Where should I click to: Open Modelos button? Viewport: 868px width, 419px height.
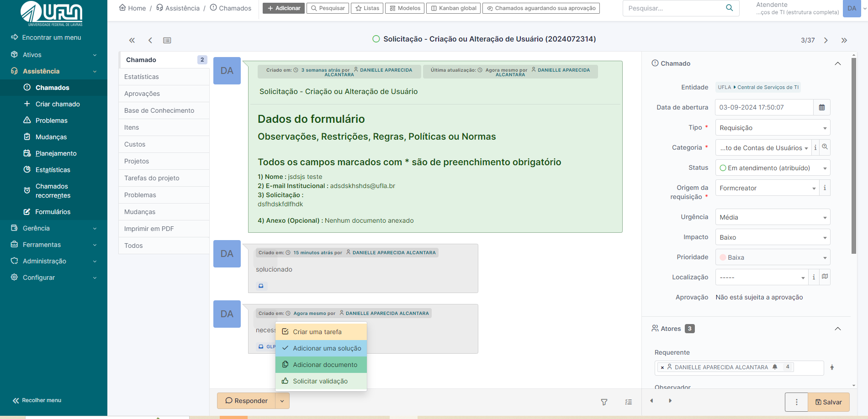[405, 8]
